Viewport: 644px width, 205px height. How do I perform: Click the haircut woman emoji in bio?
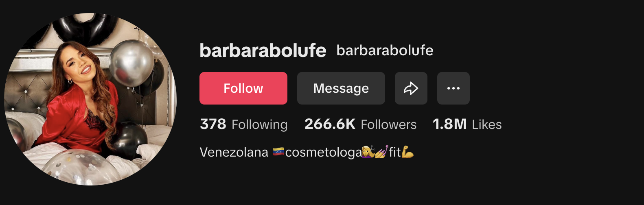click(x=368, y=152)
